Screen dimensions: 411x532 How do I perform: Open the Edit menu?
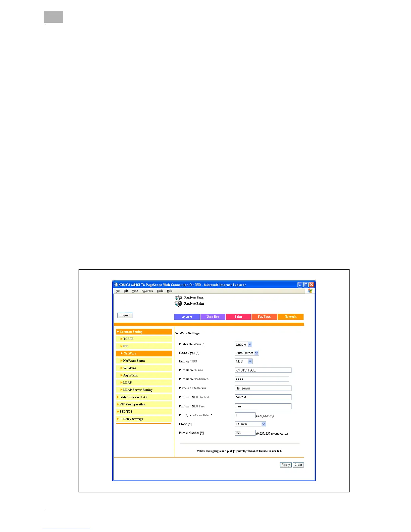click(126, 291)
